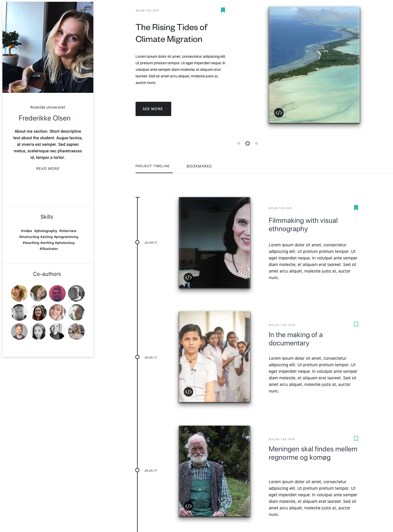
Task: Click the #programming skill tag
Action: (66, 237)
